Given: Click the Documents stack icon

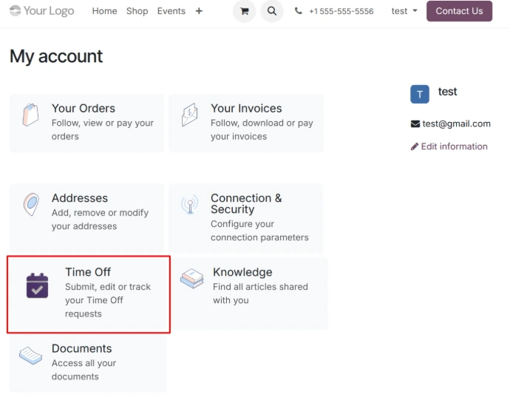Looking at the screenshot, I should click(30, 356).
